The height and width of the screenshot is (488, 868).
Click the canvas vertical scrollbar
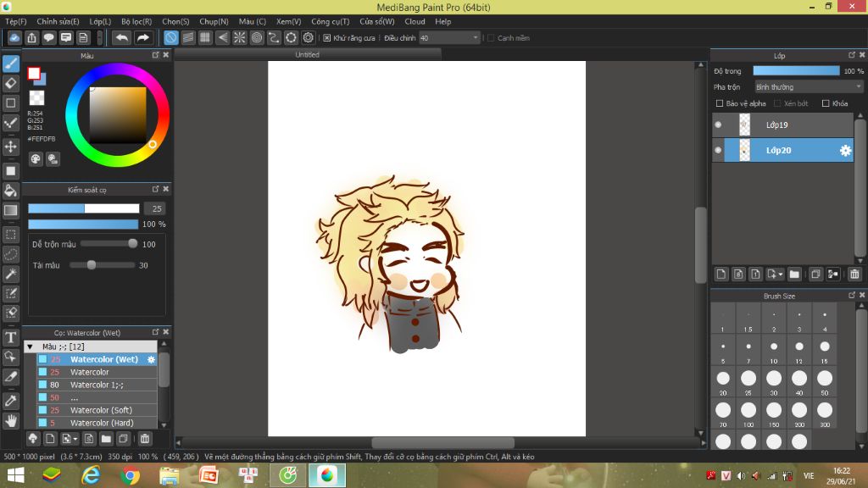701,245
